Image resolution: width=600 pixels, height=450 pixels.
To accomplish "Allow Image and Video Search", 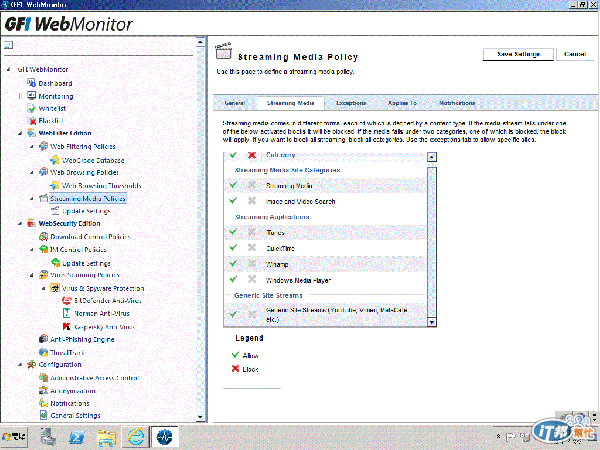I will pos(233,201).
